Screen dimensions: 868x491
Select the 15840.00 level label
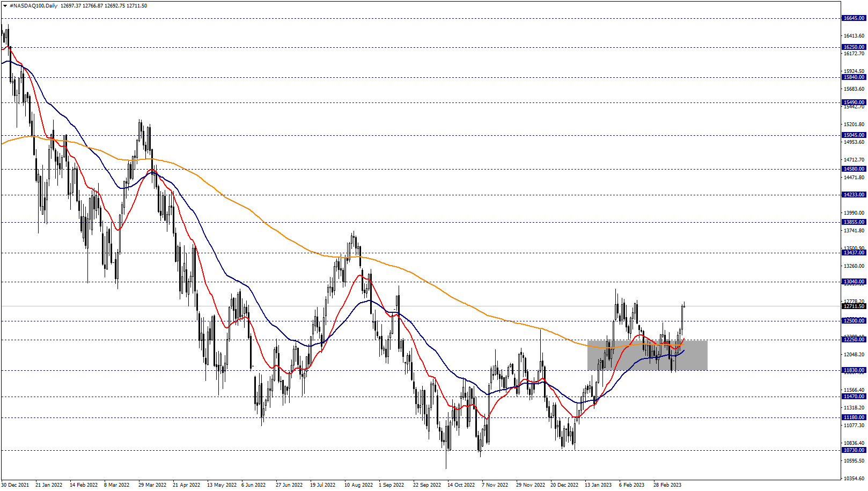(854, 77)
